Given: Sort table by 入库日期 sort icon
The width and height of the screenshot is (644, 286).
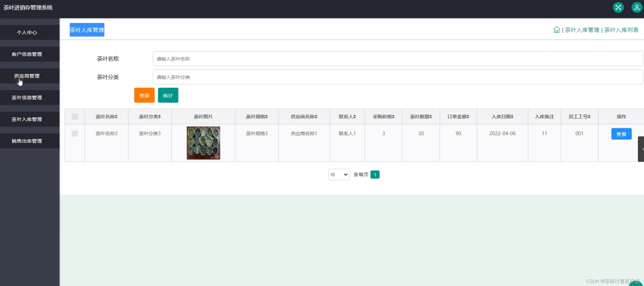Looking at the screenshot, I should point(512,117).
